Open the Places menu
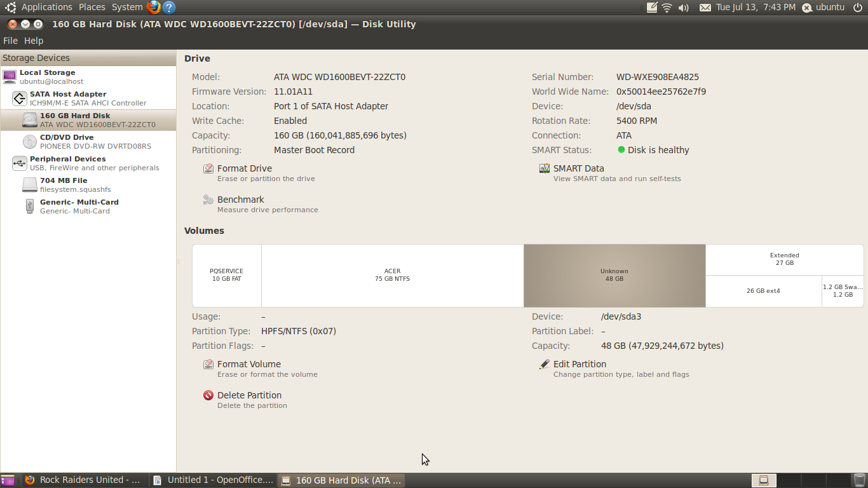This screenshot has width=868, height=488. click(92, 8)
